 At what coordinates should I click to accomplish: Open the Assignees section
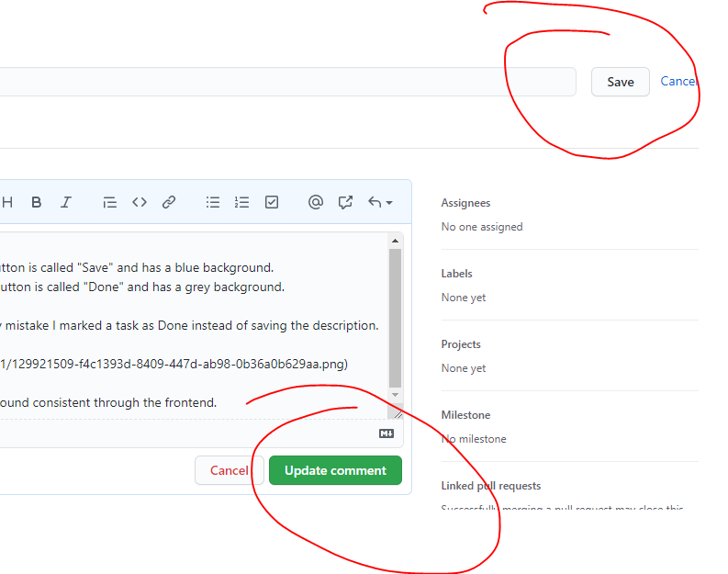465,203
